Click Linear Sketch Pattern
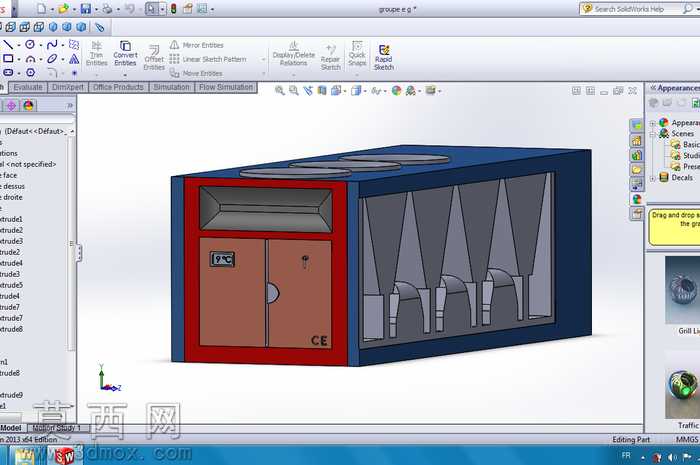700x465 pixels. tap(208, 59)
